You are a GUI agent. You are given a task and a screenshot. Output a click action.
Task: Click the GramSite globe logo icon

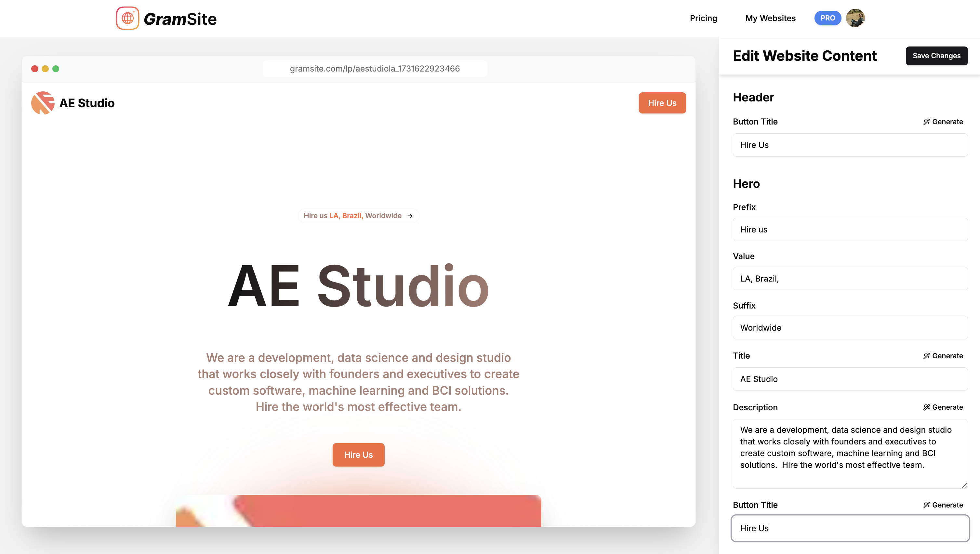(127, 18)
